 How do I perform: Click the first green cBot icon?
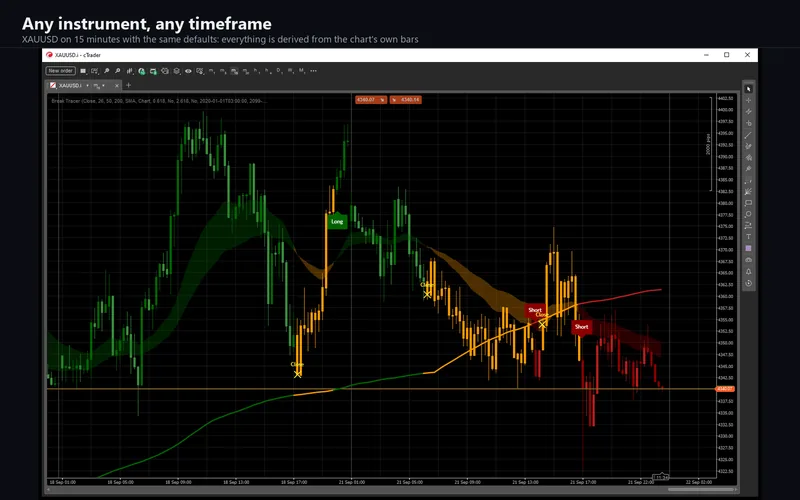(x=142, y=71)
